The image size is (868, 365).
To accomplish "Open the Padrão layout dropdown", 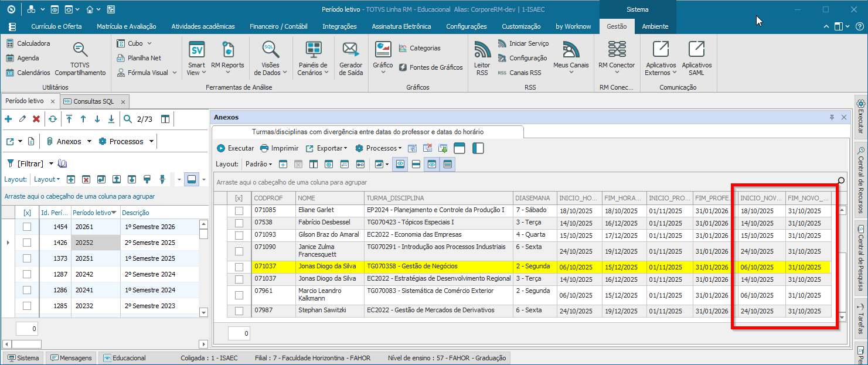I will [258, 164].
